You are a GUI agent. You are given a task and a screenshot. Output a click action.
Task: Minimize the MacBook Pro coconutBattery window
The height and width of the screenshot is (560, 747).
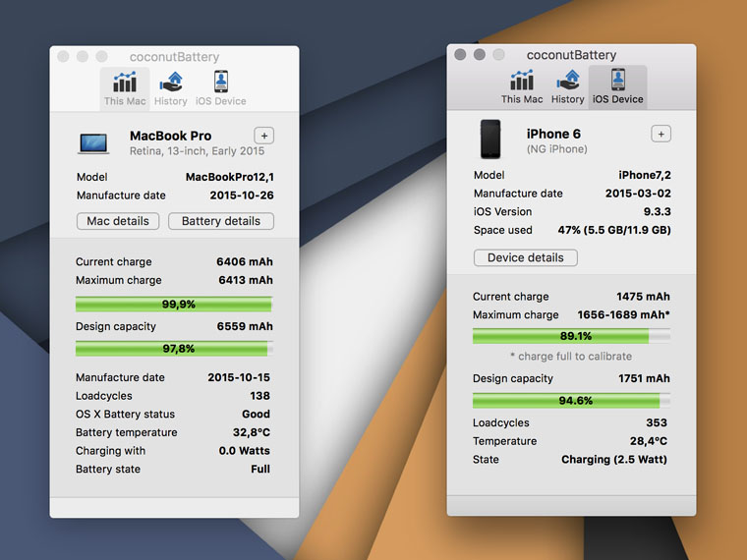tap(83, 57)
